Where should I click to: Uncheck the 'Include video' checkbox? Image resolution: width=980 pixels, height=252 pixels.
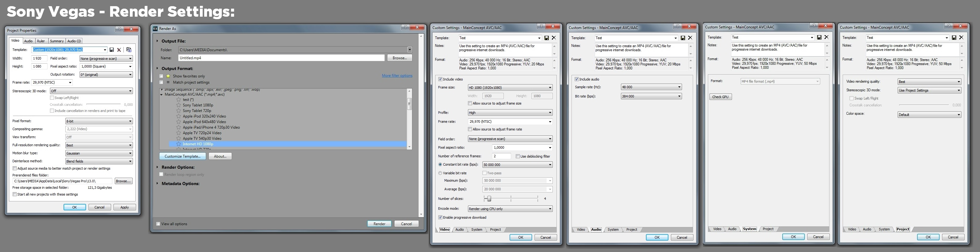tap(440, 79)
